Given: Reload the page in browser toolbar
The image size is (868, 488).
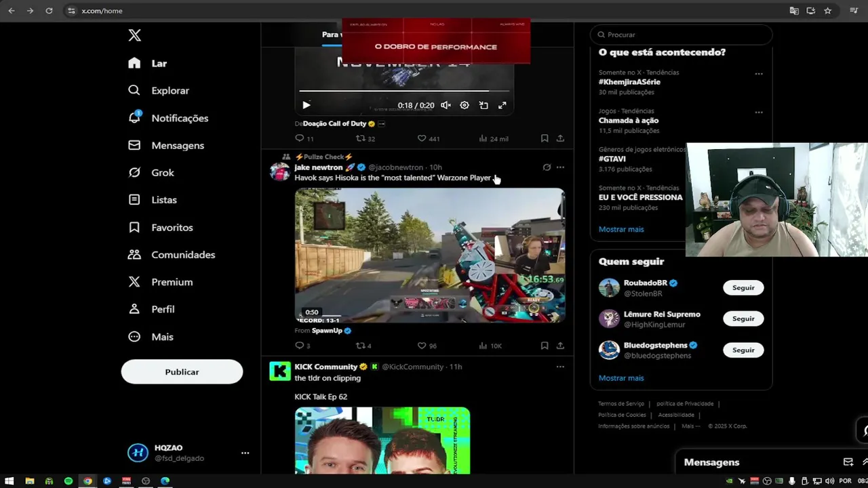Looking at the screenshot, I should coord(49,11).
